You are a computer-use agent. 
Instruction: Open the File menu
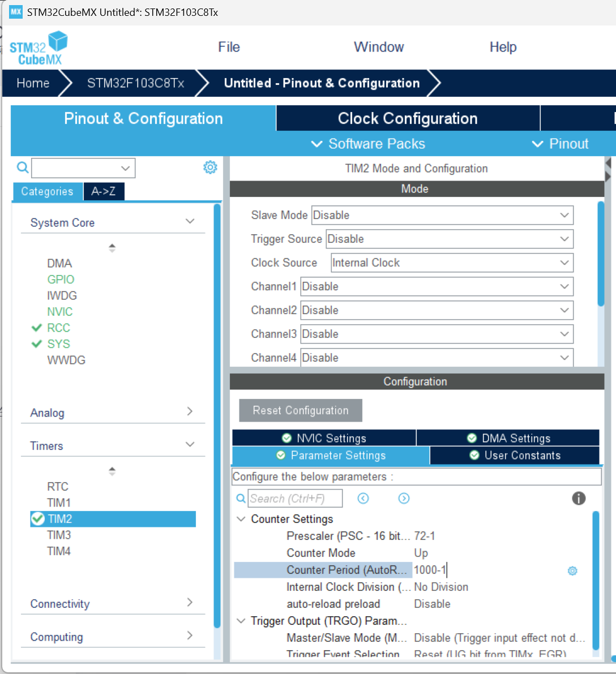coord(229,47)
